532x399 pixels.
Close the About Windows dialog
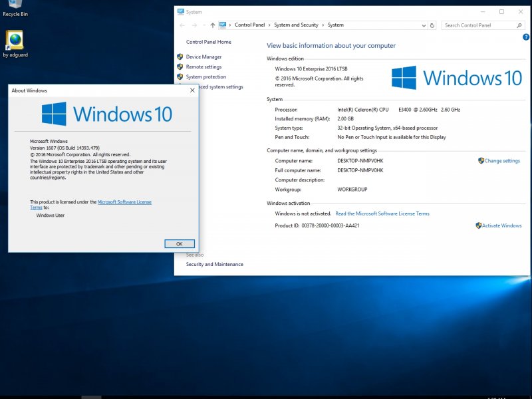[192, 90]
